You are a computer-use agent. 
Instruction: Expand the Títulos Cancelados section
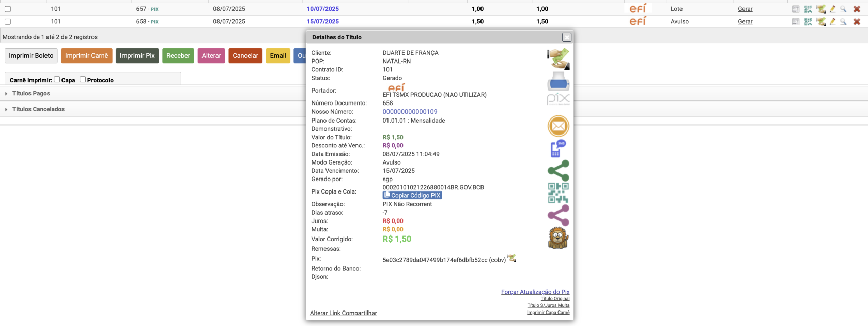[38, 109]
